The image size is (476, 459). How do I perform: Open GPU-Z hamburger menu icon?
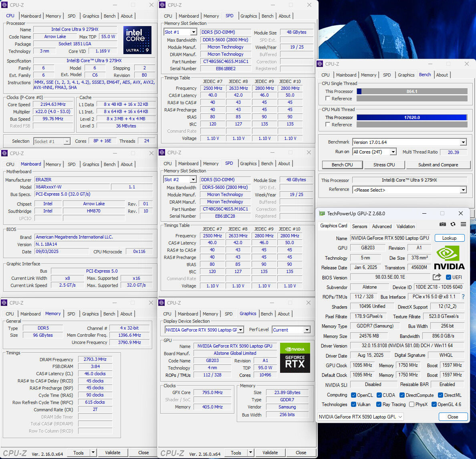[463, 224]
